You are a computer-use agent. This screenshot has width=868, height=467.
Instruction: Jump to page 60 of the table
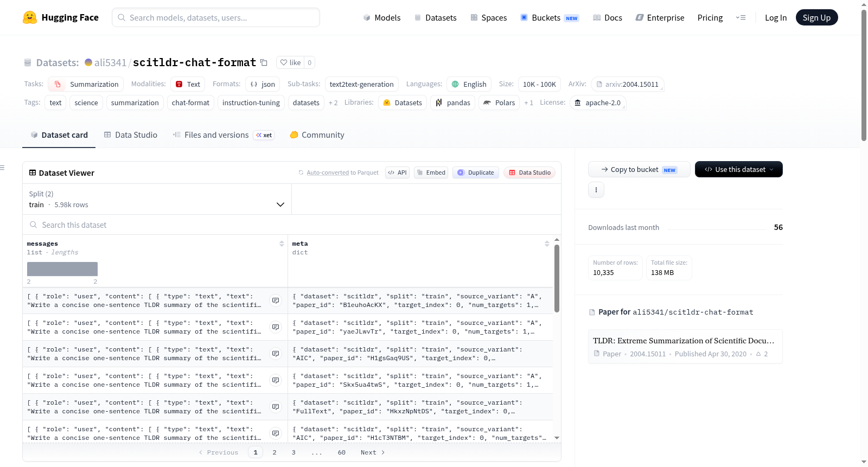[342, 452]
